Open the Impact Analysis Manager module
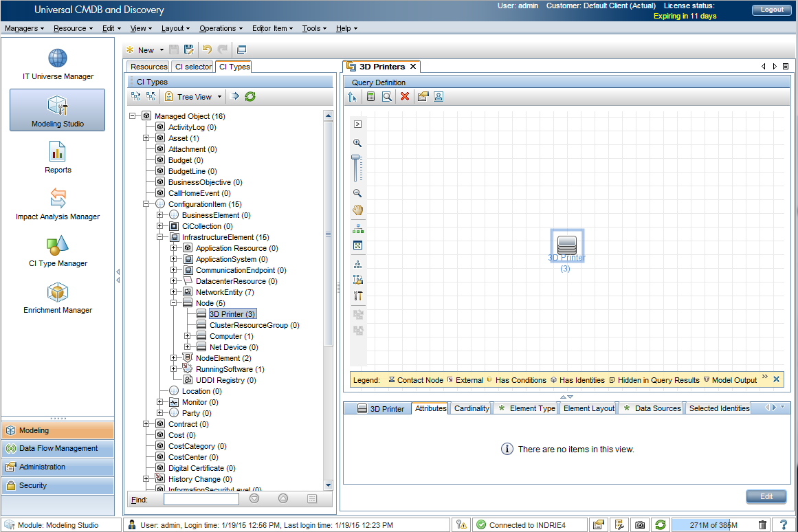This screenshot has height=532, width=798. click(x=58, y=204)
